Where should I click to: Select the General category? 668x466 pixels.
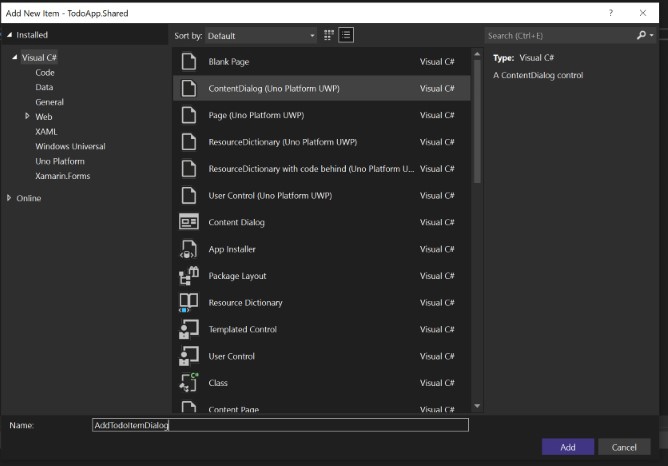tap(49, 102)
